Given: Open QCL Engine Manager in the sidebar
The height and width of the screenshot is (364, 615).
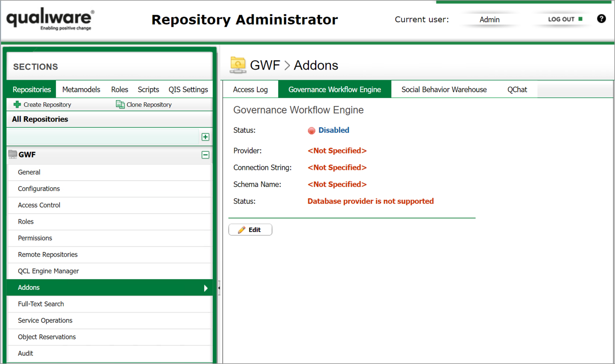Looking at the screenshot, I should tap(48, 271).
